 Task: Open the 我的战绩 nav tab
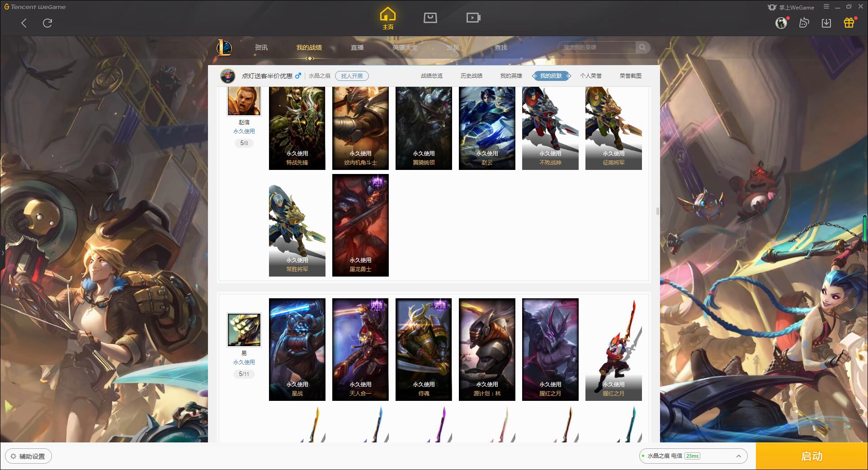click(x=309, y=47)
